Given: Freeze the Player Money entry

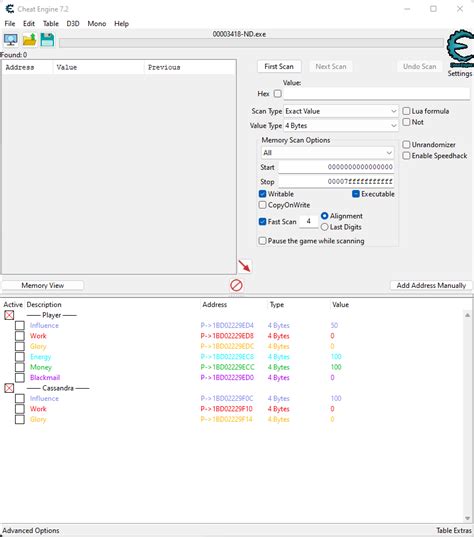Looking at the screenshot, I should (20, 367).
